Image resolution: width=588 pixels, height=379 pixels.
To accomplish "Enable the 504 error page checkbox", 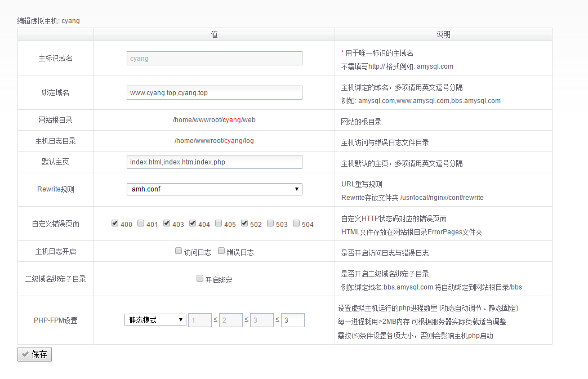I will coord(296,223).
